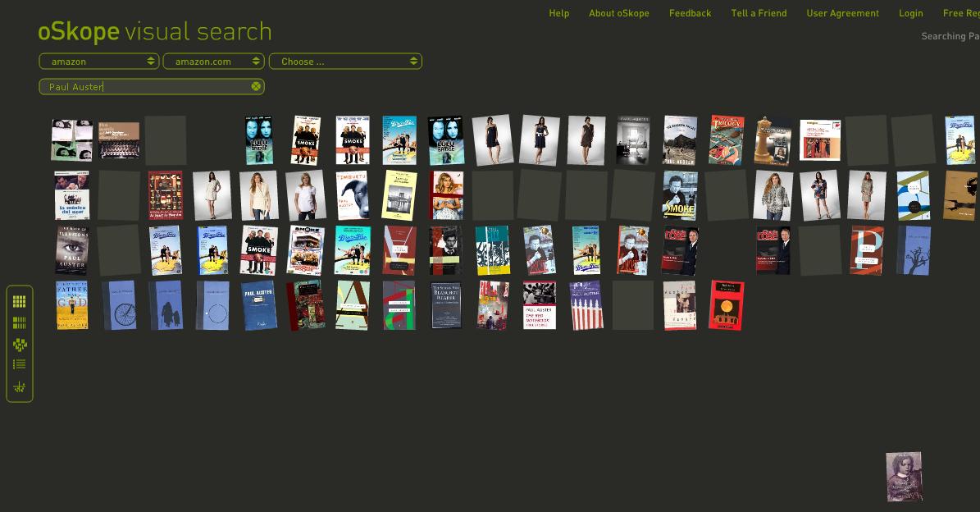Switch to the scattered pile view
980x512 pixels.
coord(20,345)
